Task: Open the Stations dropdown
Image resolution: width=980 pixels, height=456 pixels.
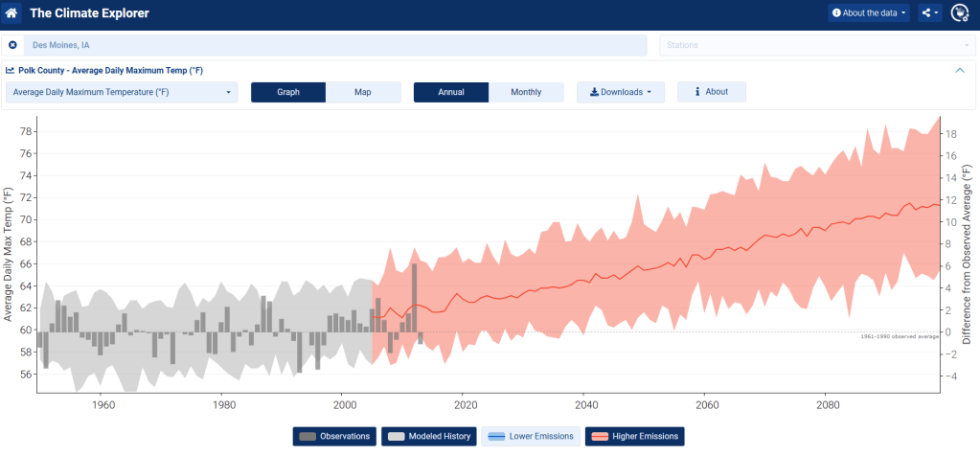Action: pyautogui.click(x=815, y=45)
